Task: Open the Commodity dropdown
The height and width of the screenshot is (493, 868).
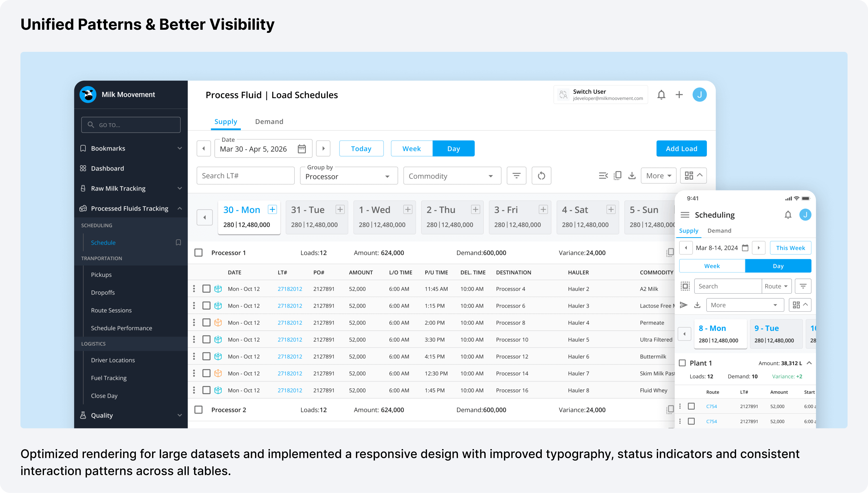Action: 452,176
